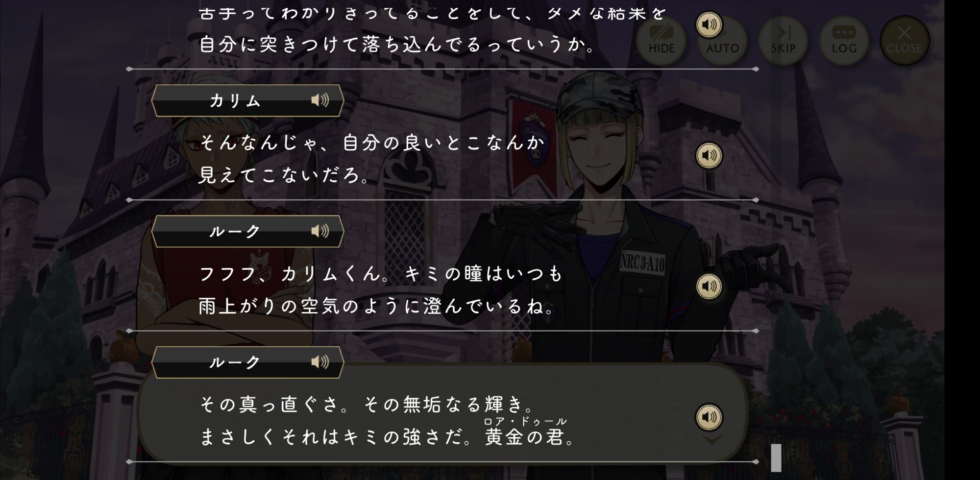This screenshot has height=480, width=980.
Task: Click the SKIP button
Action: point(783,41)
